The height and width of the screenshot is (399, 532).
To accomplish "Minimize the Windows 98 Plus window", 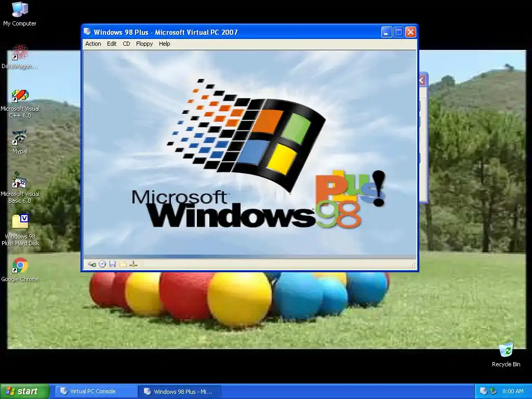I will 387,32.
